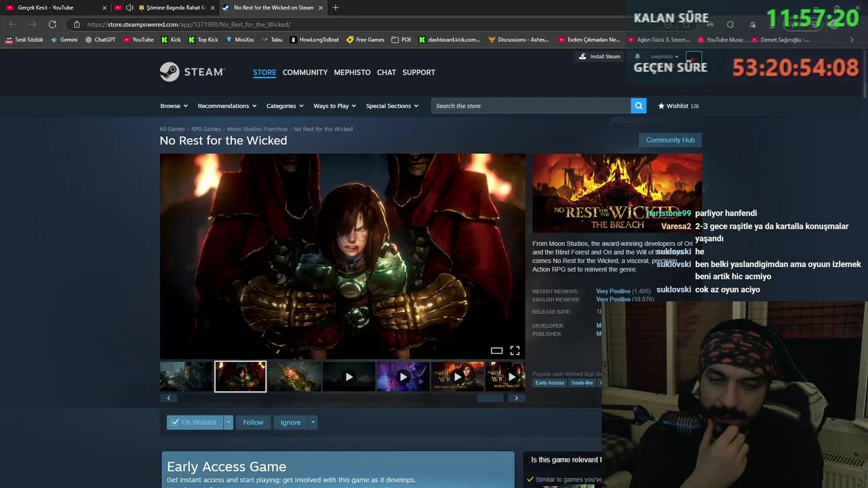Click the Follow button
The height and width of the screenshot is (488, 868).
pos(253,422)
